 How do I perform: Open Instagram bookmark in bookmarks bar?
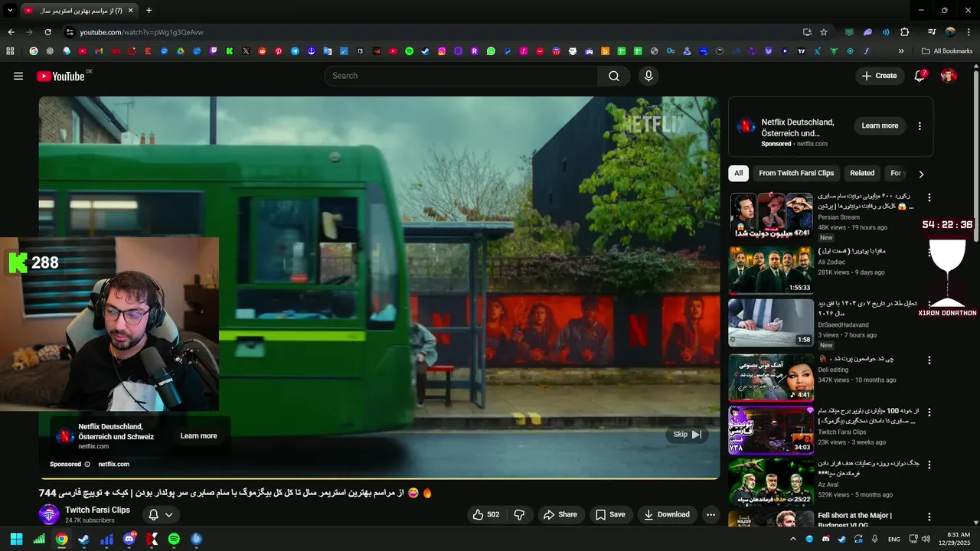442,51
